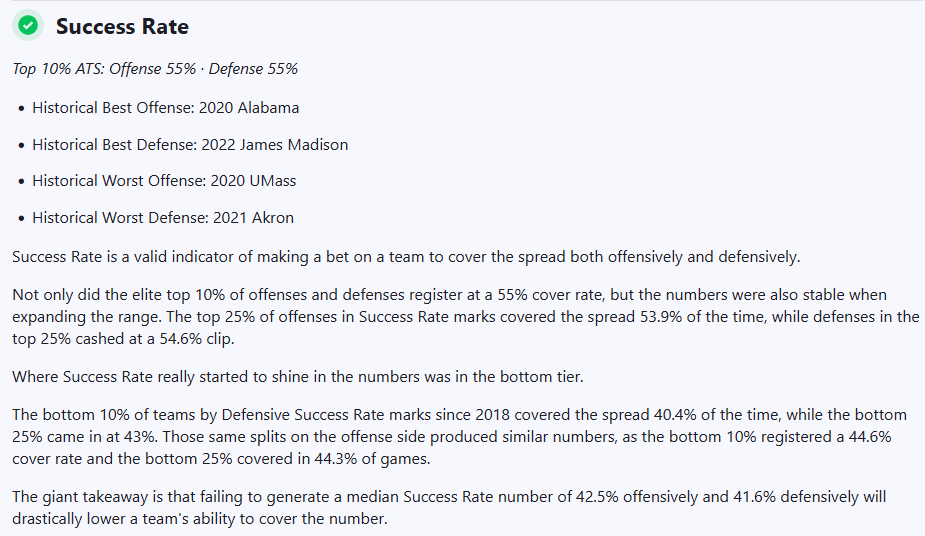Click the green checkmark icon beside Success Rate
Screen dimensions: 925x536
(x=29, y=26)
